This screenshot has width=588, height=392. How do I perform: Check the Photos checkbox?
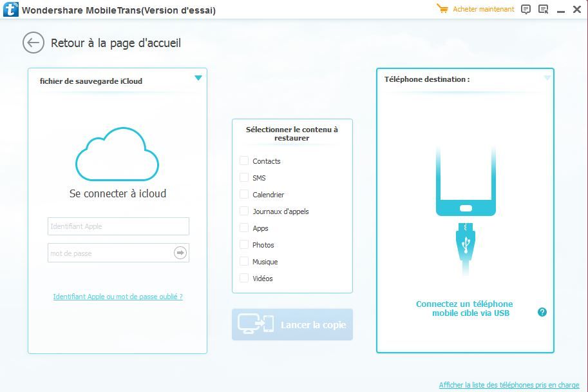click(x=244, y=245)
